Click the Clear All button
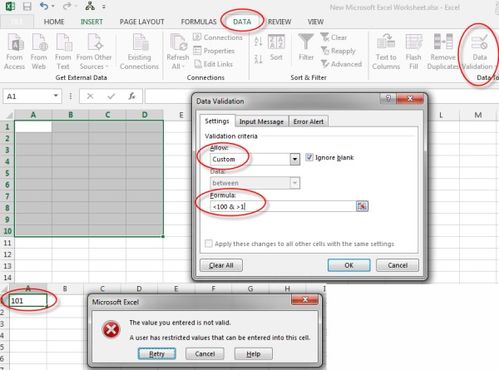This screenshot has height=370, width=499. pyautogui.click(x=221, y=265)
